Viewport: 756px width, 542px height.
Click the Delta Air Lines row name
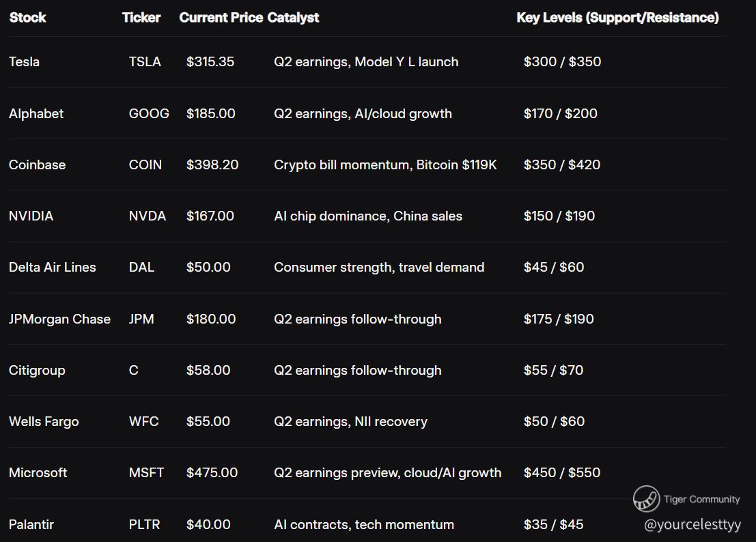53,268
